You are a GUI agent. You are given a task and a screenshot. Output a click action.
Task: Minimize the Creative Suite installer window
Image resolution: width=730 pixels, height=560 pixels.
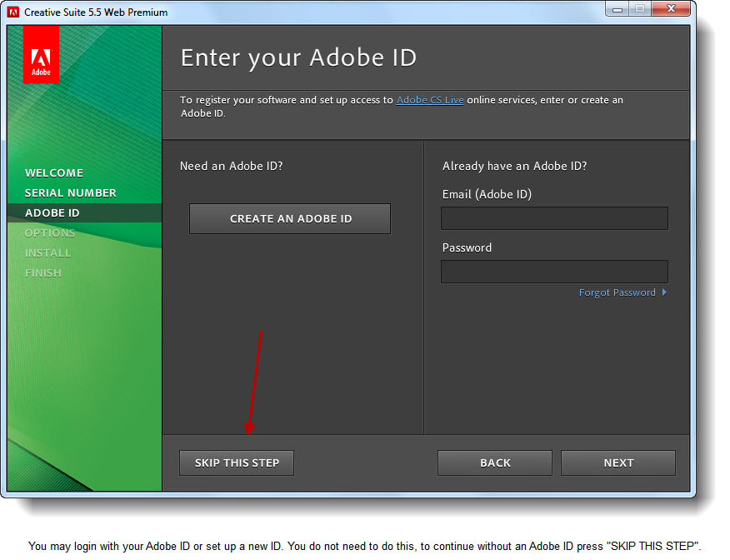616,8
